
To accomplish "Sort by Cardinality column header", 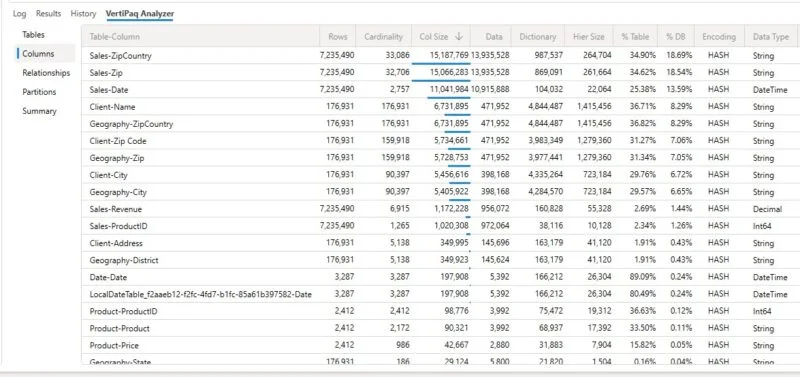I will [384, 37].
